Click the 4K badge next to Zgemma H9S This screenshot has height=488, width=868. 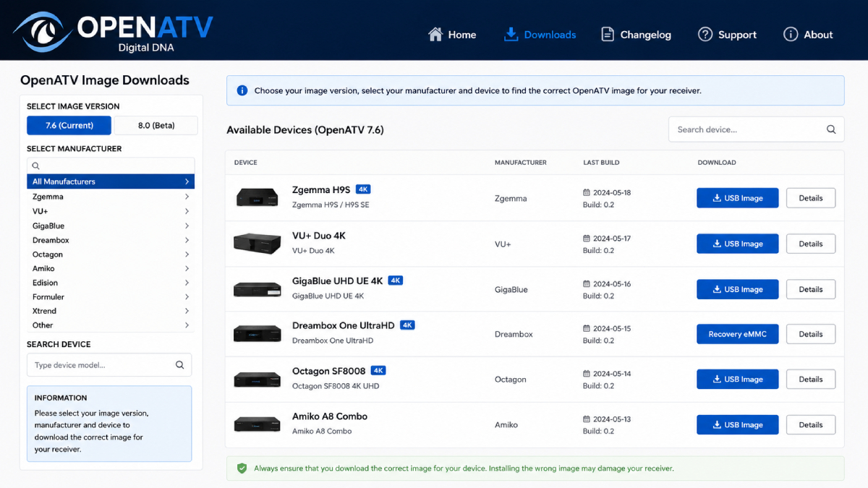click(x=363, y=189)
